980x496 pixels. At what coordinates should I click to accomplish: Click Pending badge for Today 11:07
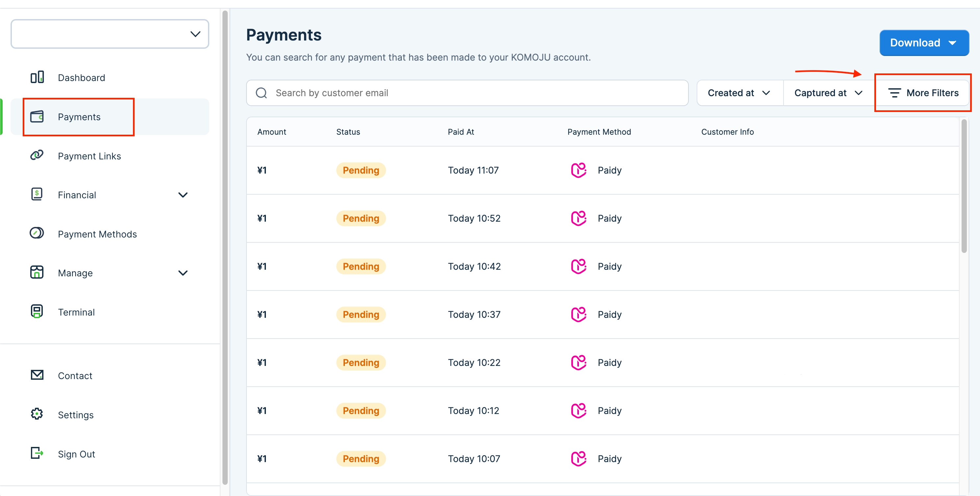pos(361,170)
